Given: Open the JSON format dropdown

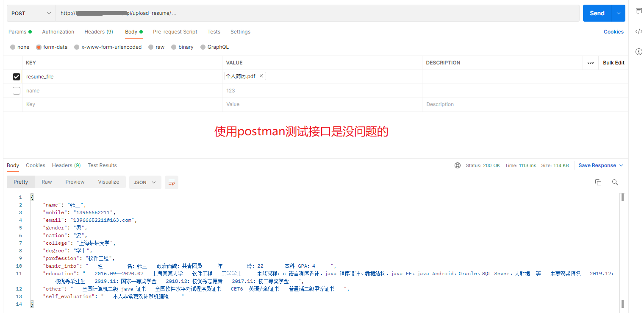Looking at the screenshot, I should coord(145,182).
